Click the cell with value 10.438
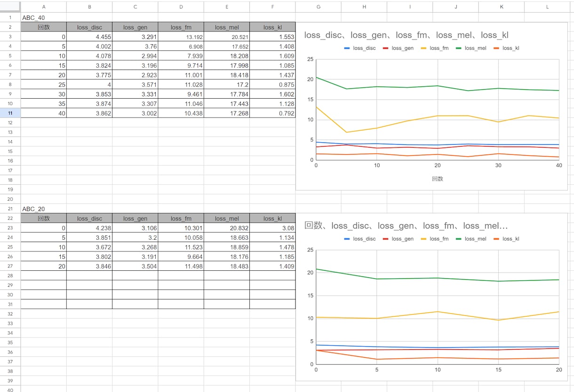The height and width of the screenshot is (392, 574). [x=181, y=113]
